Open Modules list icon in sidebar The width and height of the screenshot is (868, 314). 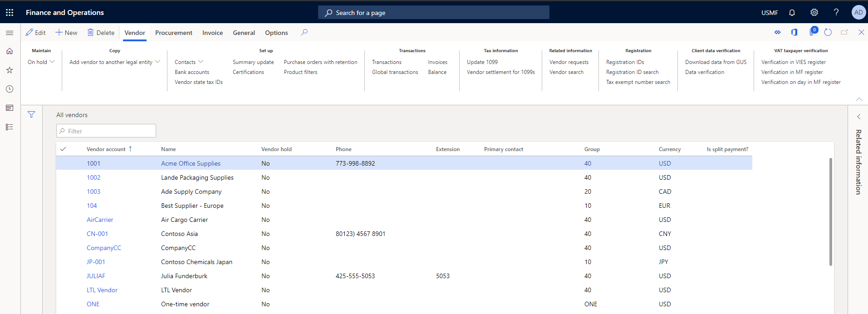pos(10,127)
